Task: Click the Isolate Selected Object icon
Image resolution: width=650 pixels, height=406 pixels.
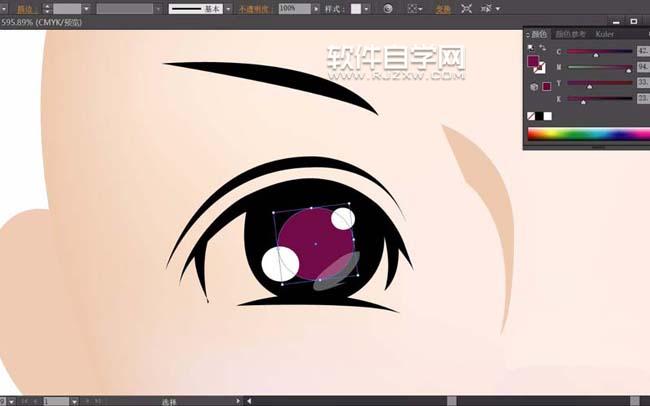Action: point(466,9)
